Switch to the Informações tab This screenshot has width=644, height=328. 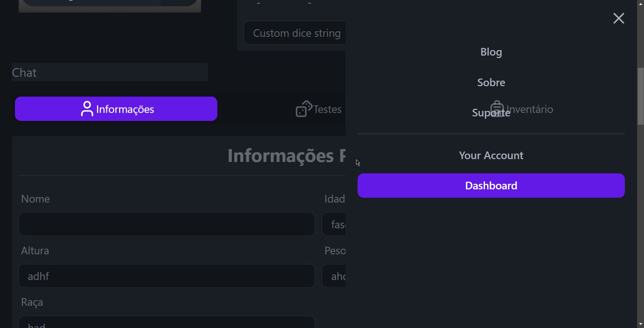pyautogui.click(x=116, y=109)
